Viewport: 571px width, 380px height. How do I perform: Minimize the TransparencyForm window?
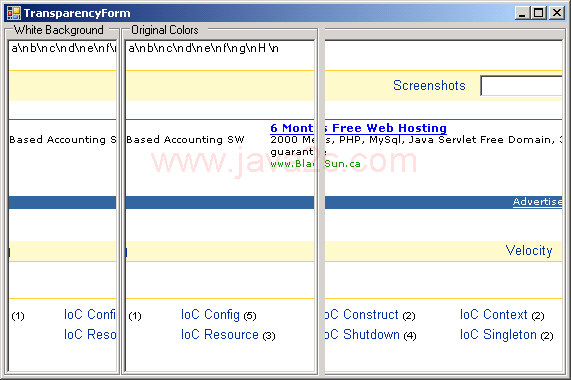pyautogui.click(x=522, y=13)
